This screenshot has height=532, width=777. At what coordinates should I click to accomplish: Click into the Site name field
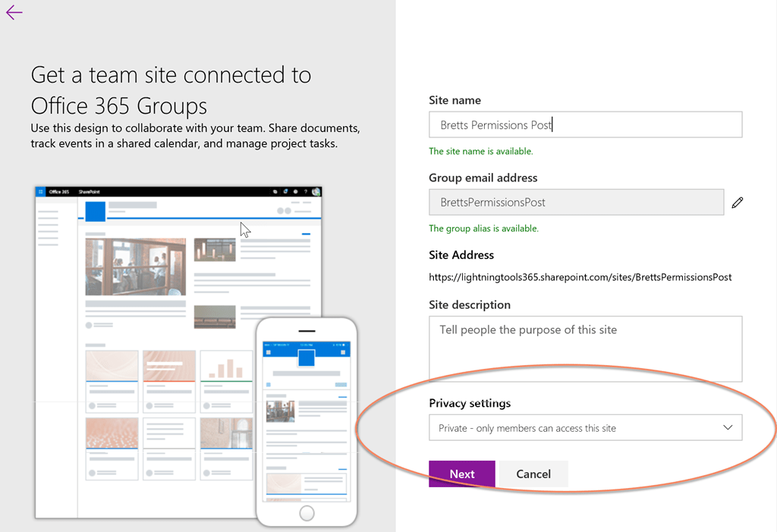[585, 124]
